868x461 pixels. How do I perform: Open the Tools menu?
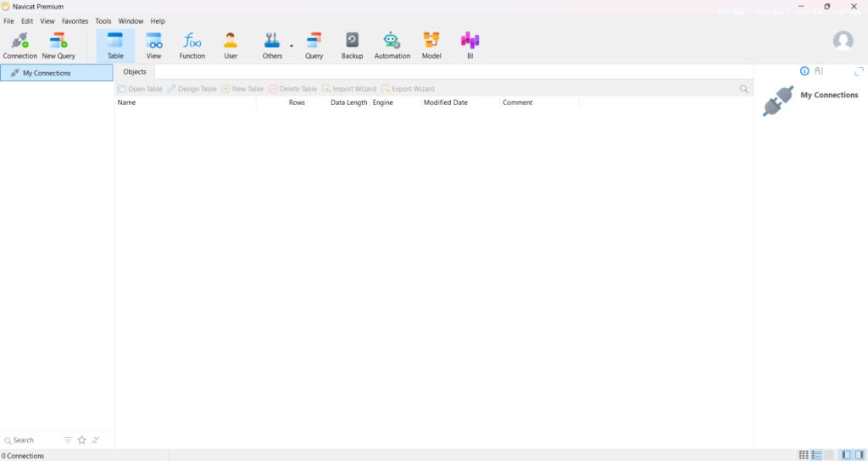coord(103,21)
